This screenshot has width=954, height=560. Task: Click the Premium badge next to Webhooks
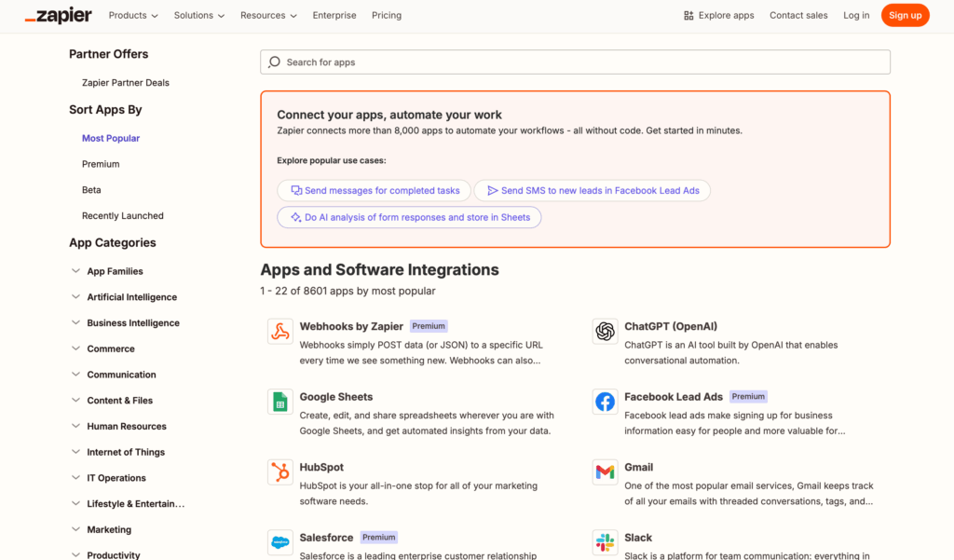click(x=429, y=326)
